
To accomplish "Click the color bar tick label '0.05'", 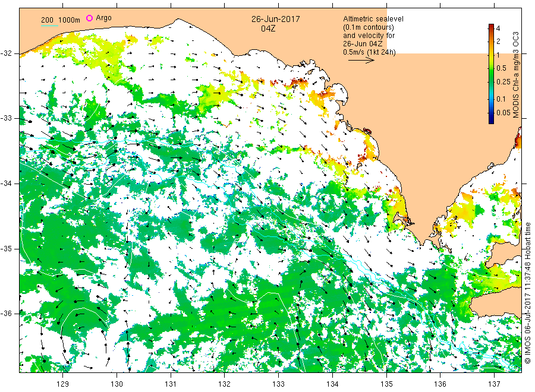I will tap(503, 113).
